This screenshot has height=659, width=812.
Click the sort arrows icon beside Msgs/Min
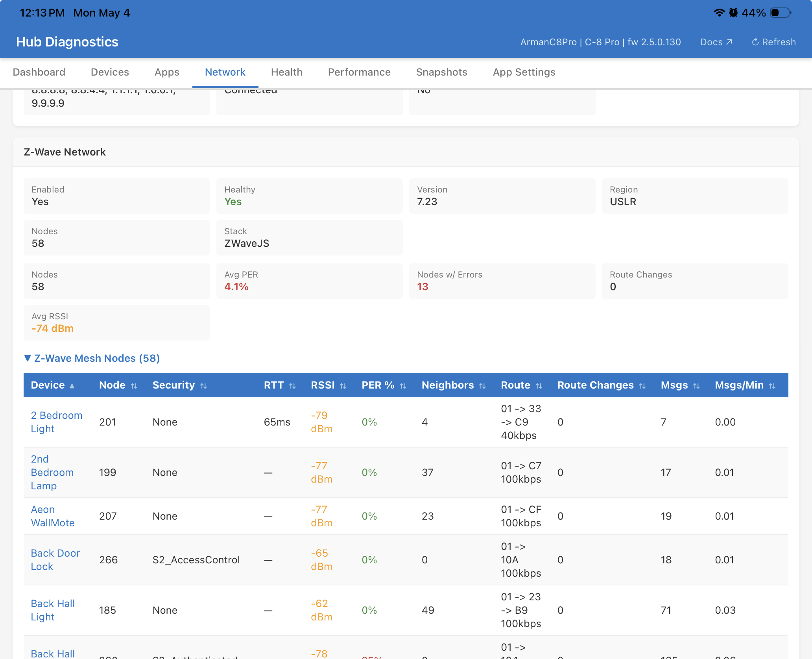[772, 386]
